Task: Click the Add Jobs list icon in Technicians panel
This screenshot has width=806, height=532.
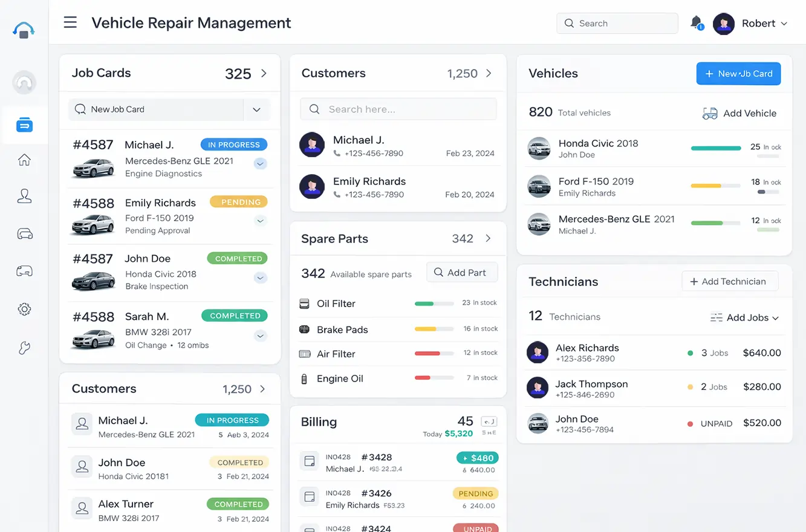Action: click(x=716, y=317)
